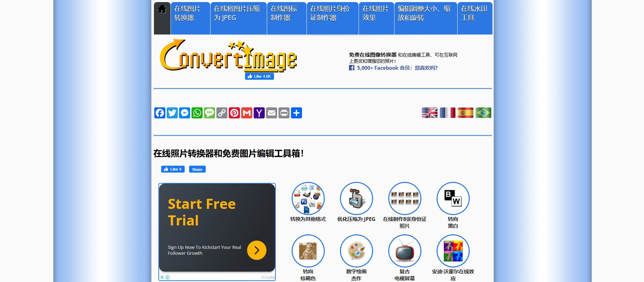Image resolution: width=644 pixels, height=282 pixels.
Task: Click the Print icon
Action: pos(284,113)
